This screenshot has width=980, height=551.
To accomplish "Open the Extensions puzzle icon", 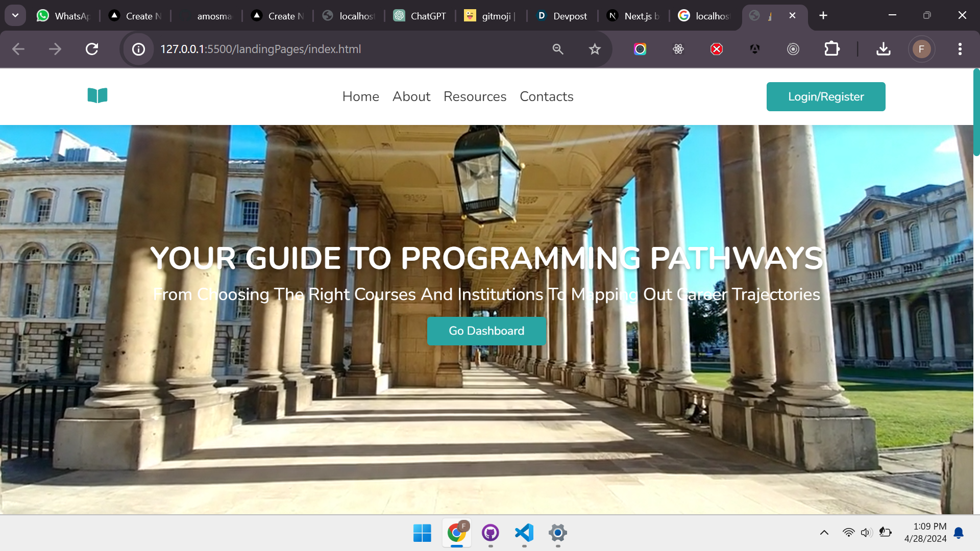I will tap(832, 49).
